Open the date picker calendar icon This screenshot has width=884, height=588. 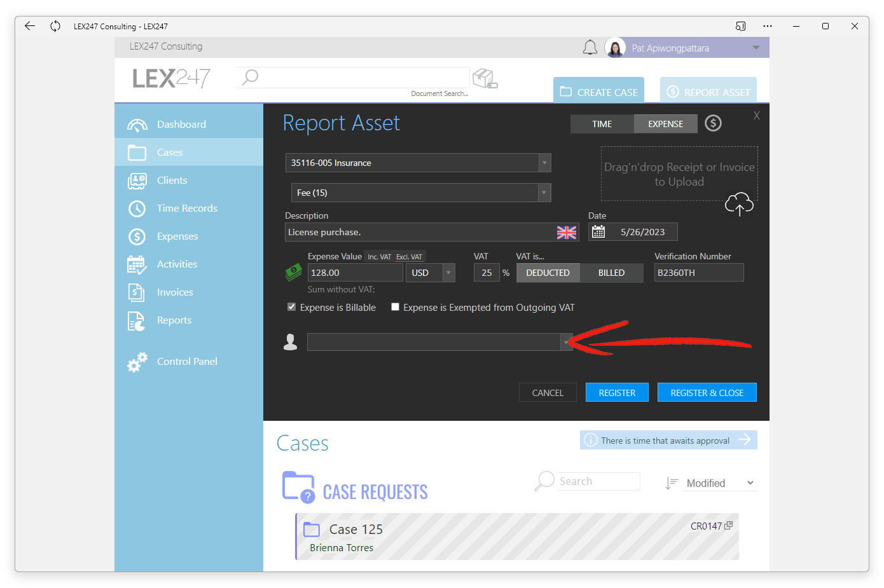pos(598,232)
